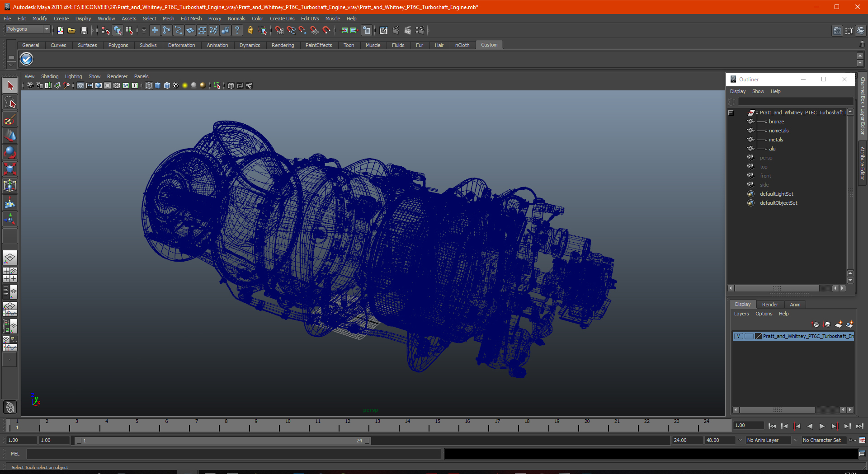Switch to the Deformation shelf tab

[181, 45]
